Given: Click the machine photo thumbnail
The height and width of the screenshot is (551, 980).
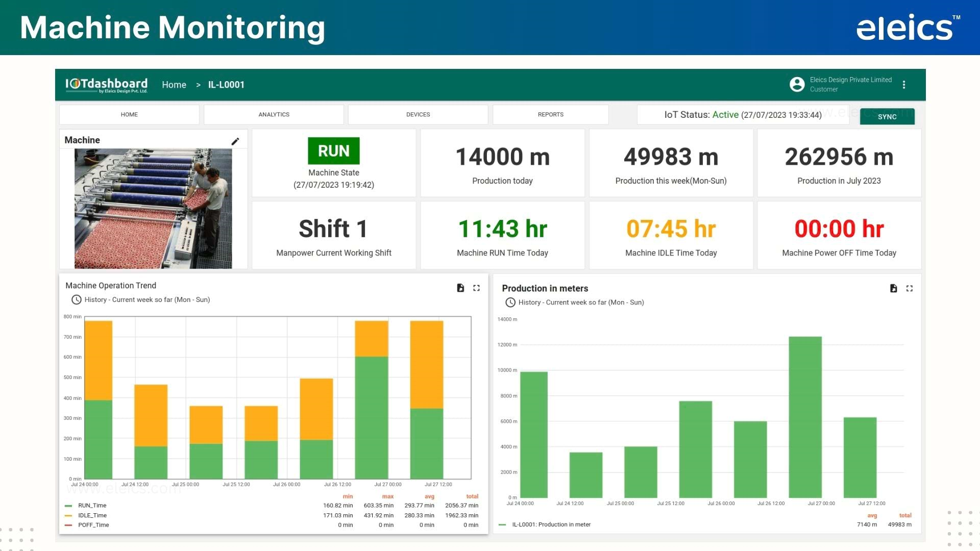Looking at the screenshot, I should pos(153,208).
